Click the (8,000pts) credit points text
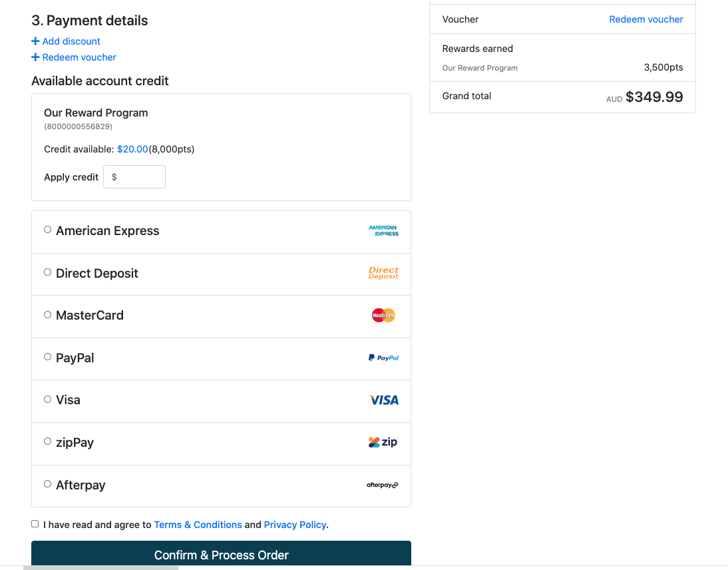 point(171,149)
